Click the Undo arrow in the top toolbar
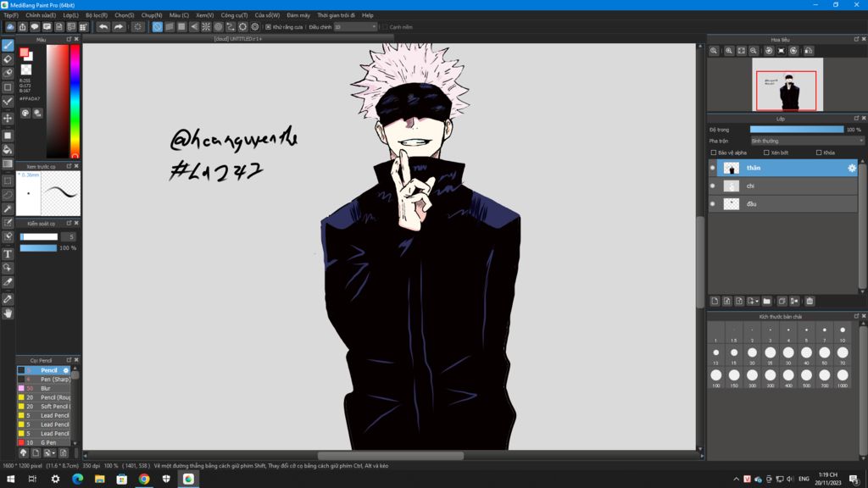This screenshot has height=488, width=868. pos(103,27)
